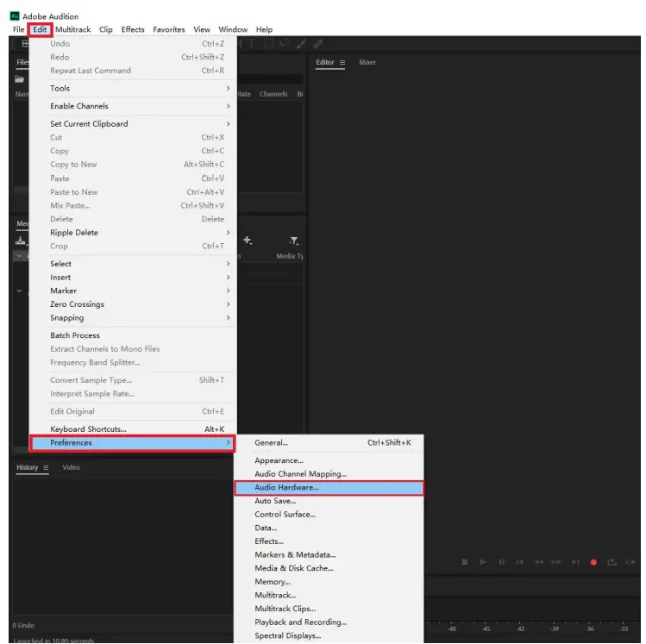This screenshot has width=646, height=644.
Task: Click the Import media icon in Media Browser
Action: tap(21, 241)
